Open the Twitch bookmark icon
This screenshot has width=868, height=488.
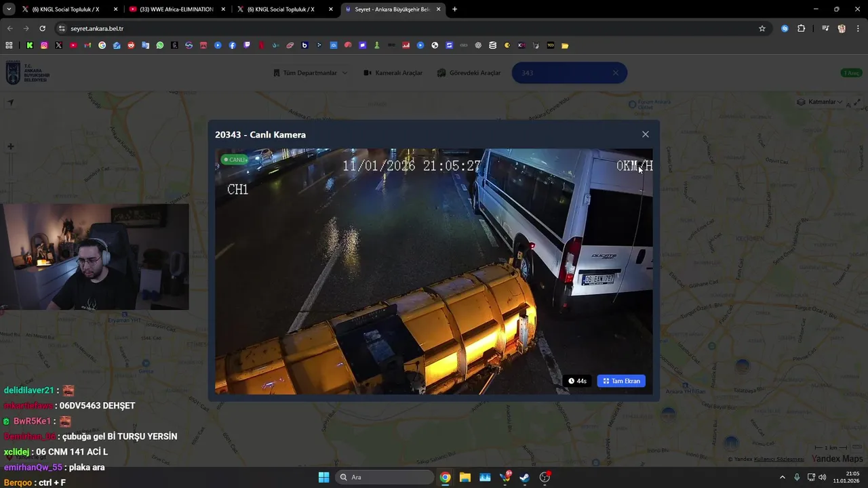(x=247, y=45)
